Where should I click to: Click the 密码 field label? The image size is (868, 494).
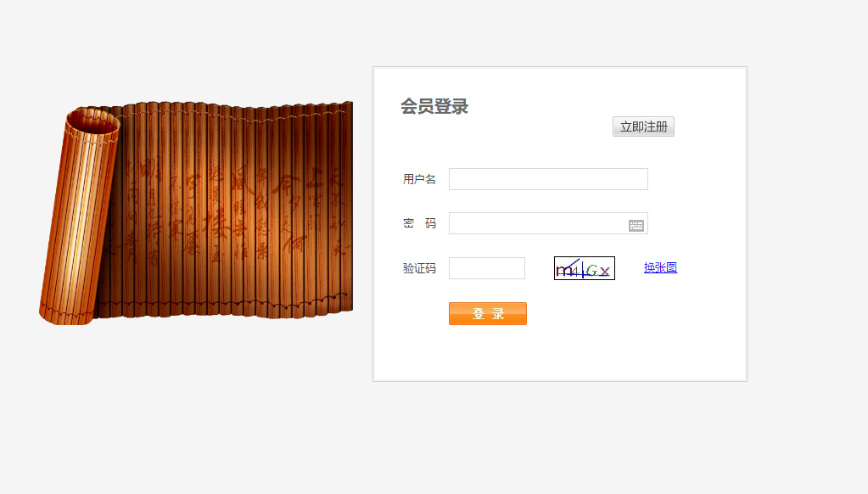pos(419,223)
